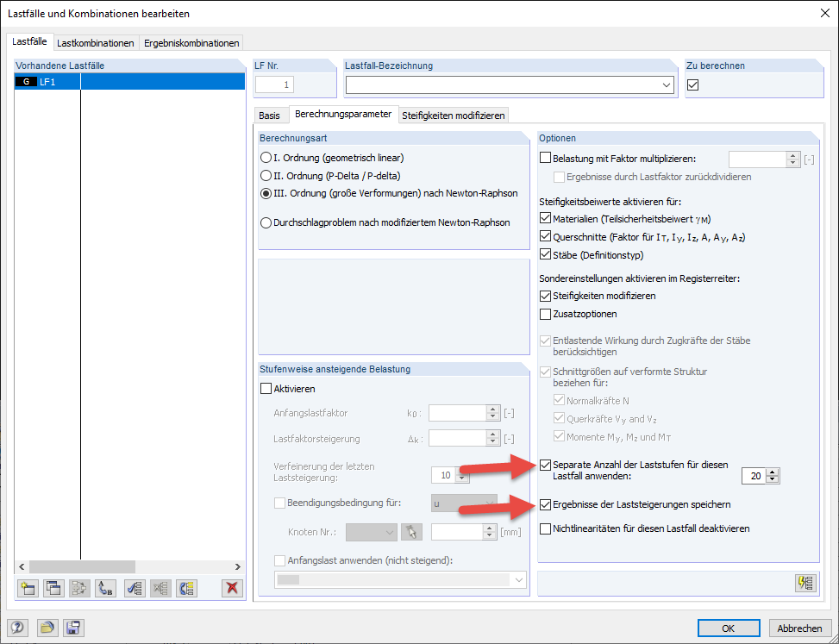Click the Anfangslastfaktor k0 stepper
839x644 pixels.
493,413
